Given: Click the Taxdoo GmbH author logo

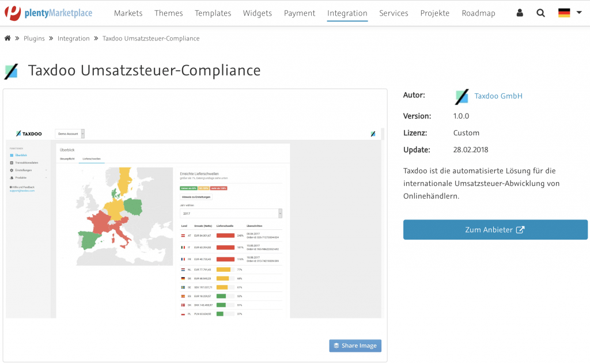Looking at the screenshot, I should pyautogui.click(x=462, y=97).
